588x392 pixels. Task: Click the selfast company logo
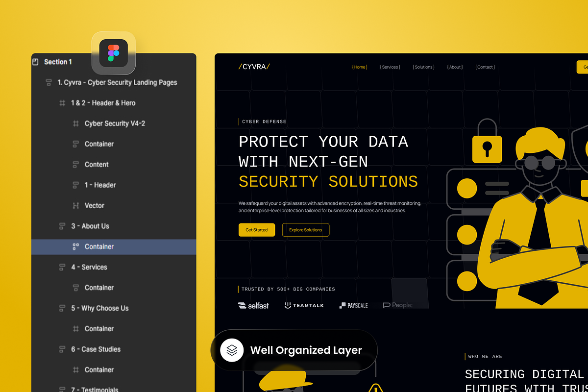coord(253,305)
